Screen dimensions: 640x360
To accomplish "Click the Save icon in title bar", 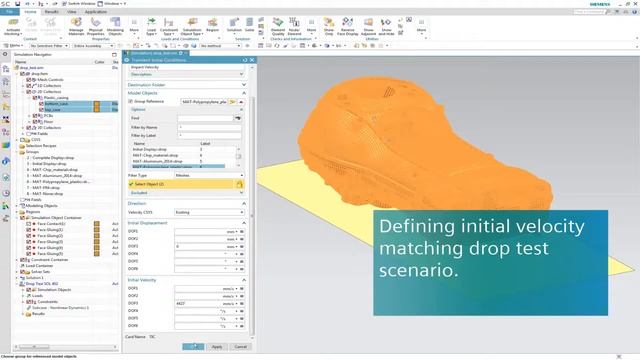I will point(18,4).
